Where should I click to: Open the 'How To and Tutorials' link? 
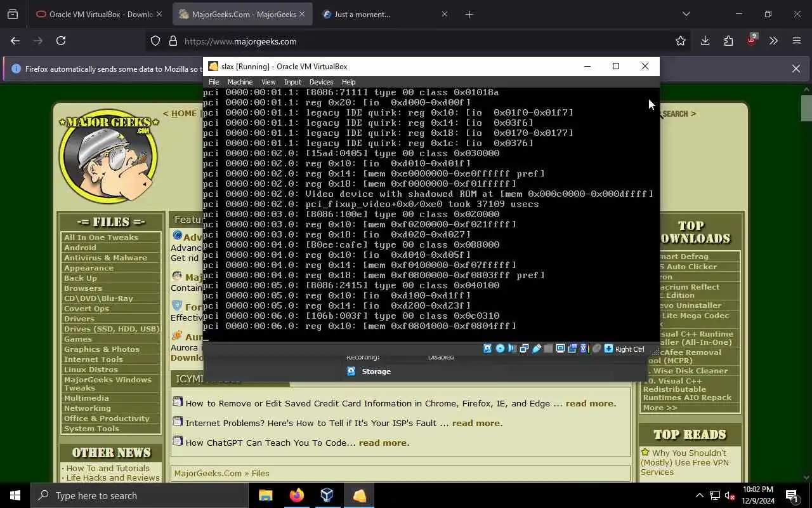(x=108, y=468)
